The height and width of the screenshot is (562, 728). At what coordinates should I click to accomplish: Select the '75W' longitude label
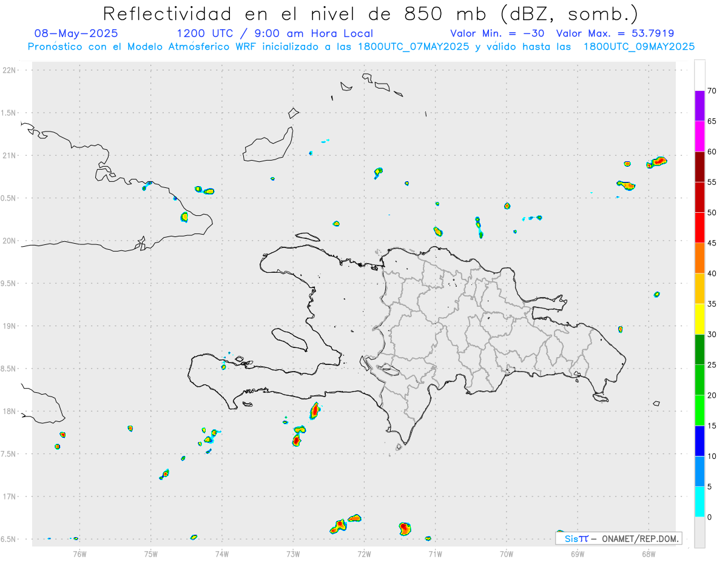(151, 553)
